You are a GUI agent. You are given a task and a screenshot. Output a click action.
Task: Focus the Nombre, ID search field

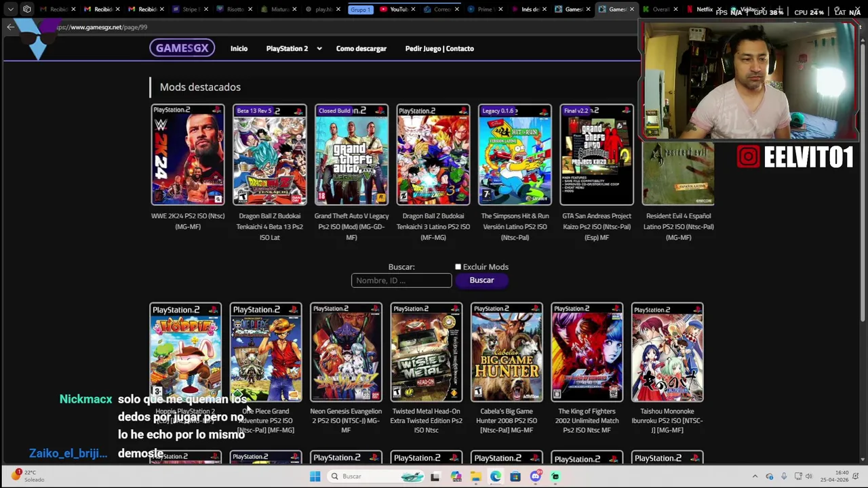(x=401, y=281)
